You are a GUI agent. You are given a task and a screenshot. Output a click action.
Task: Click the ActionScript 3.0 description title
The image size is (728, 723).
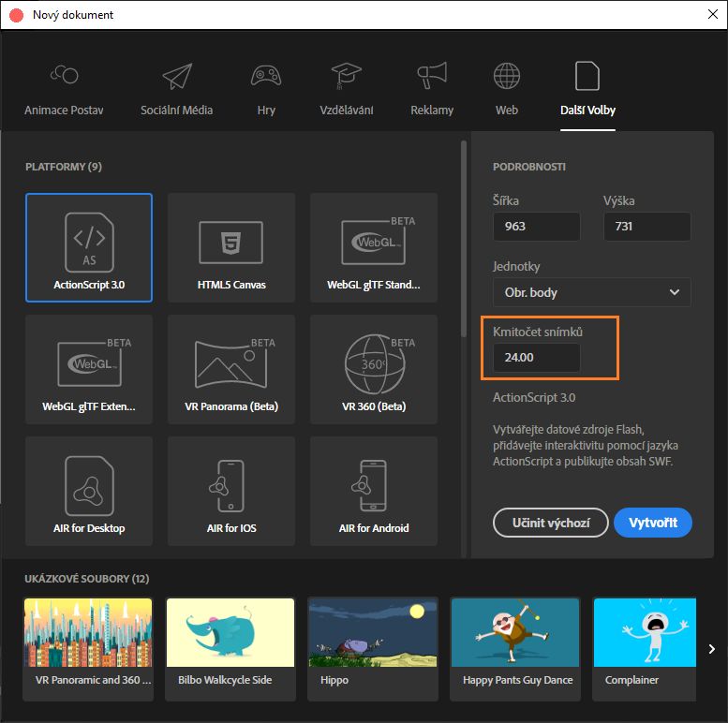534,397
